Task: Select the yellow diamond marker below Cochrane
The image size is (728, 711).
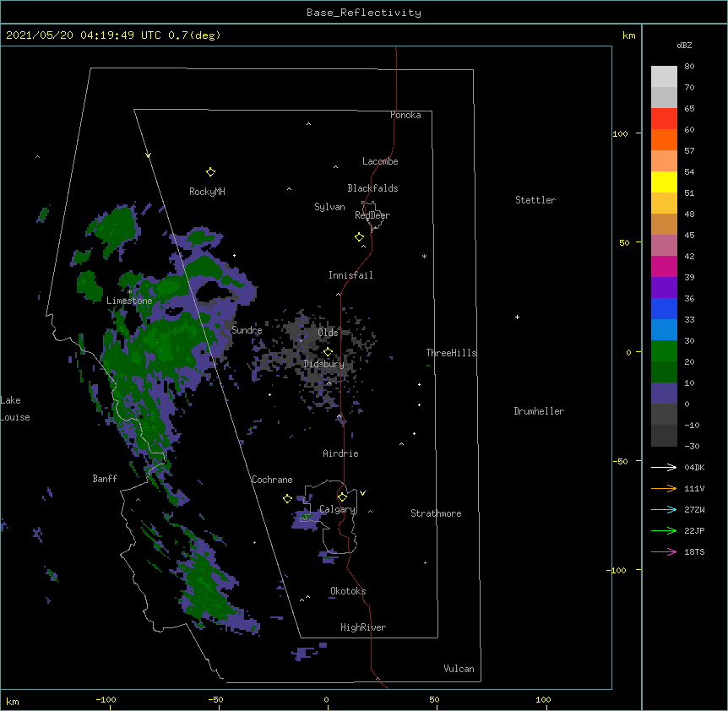Action: coord(287,499)
